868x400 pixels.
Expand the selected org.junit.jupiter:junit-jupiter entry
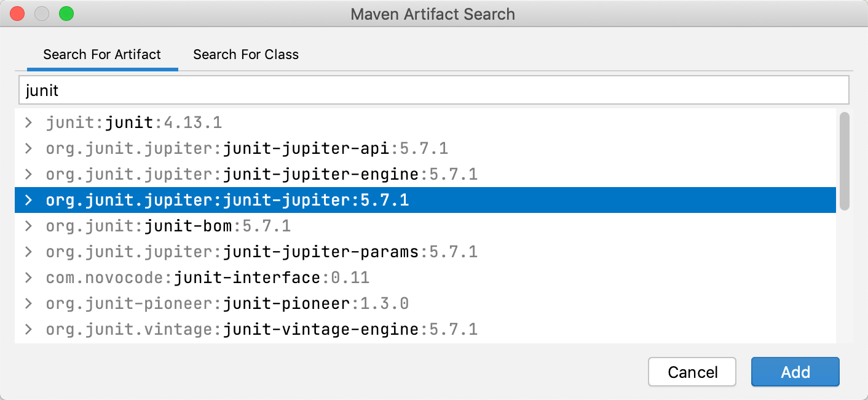tap(28, 199)
